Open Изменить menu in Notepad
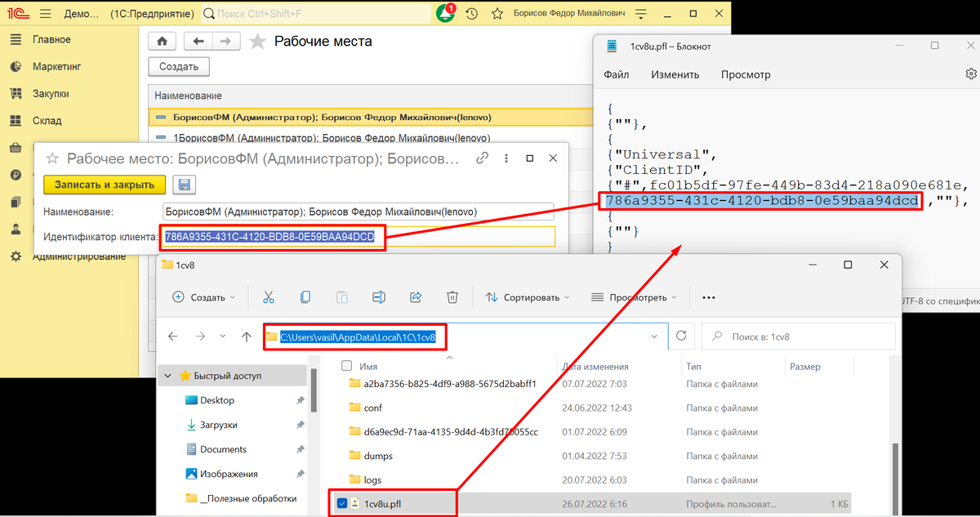The image size is (980, 517). tap(675, 74)
